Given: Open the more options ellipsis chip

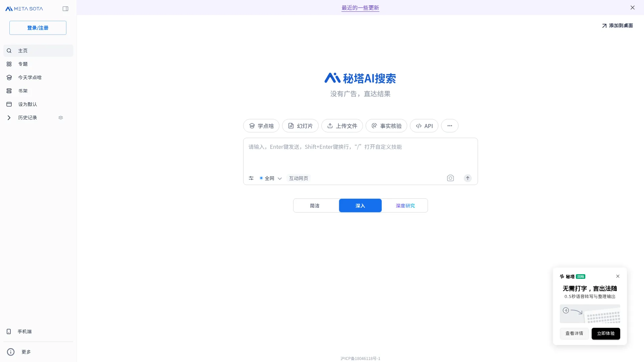Looking at the screenshot, I should click(x=450, y=126).
